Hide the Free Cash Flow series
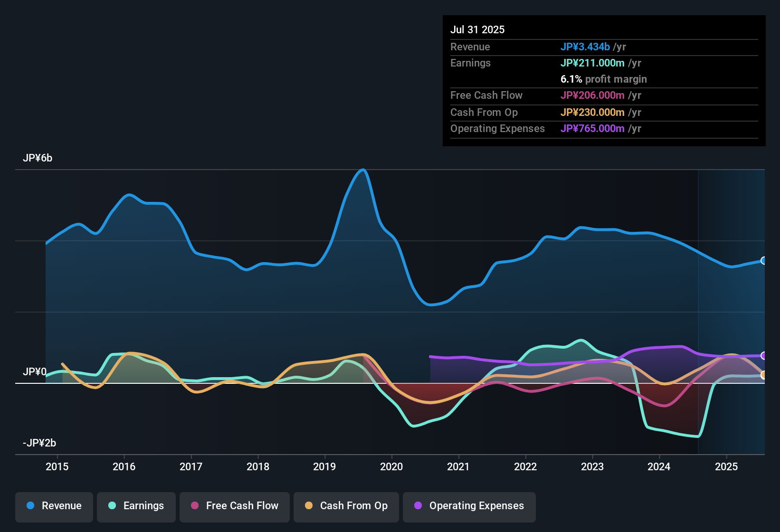This screenshot has height=532, width=780. [x=234, y=506]
